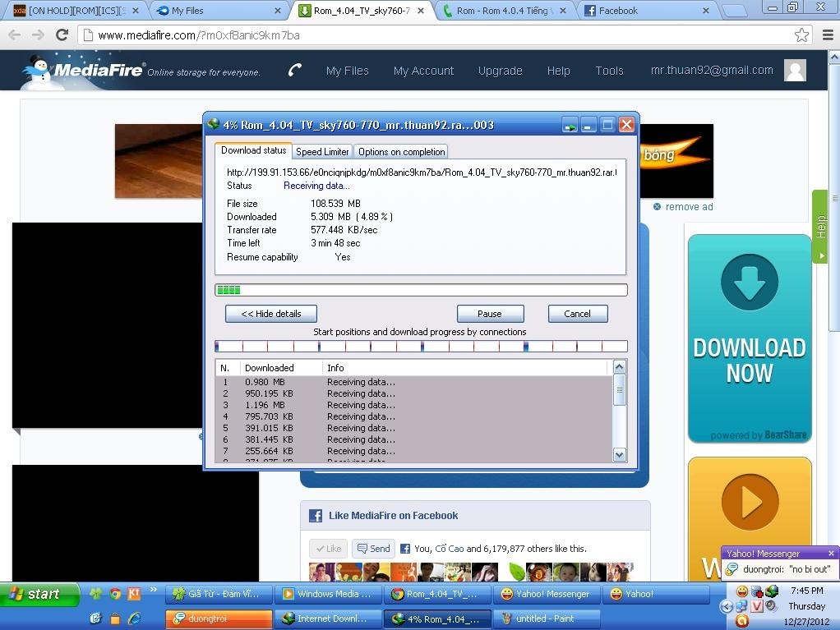This screenshot has width=840, height=630.
Task: Click the green download progress bar
Action: pos(421,290)
